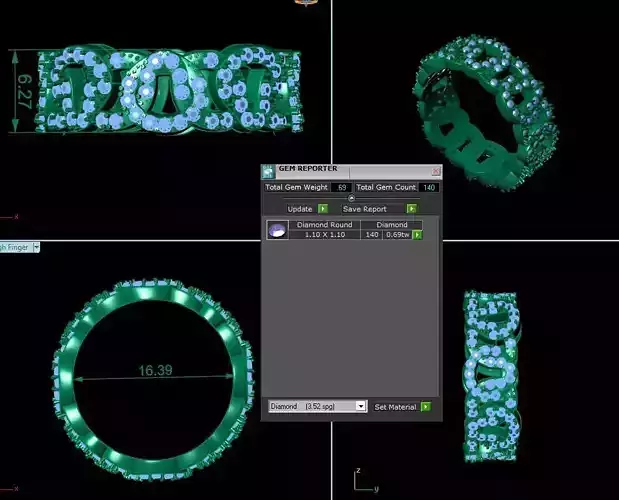The image size is (619, 500).
Task: Click the Update button label
Action: 300,209
